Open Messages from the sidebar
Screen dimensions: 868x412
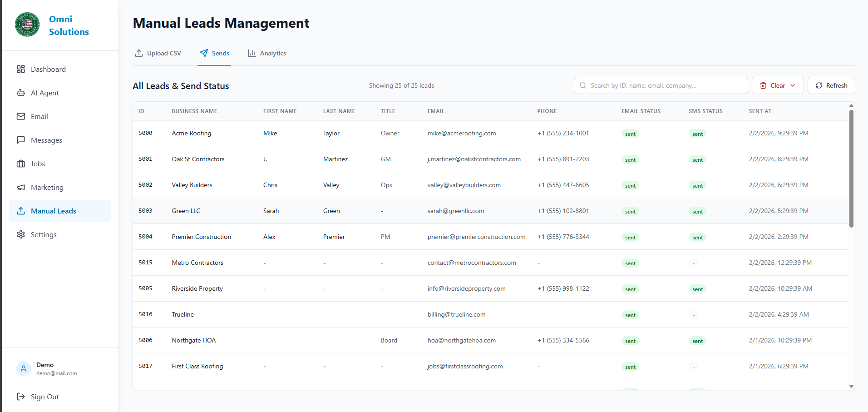[x=21, y=140]
